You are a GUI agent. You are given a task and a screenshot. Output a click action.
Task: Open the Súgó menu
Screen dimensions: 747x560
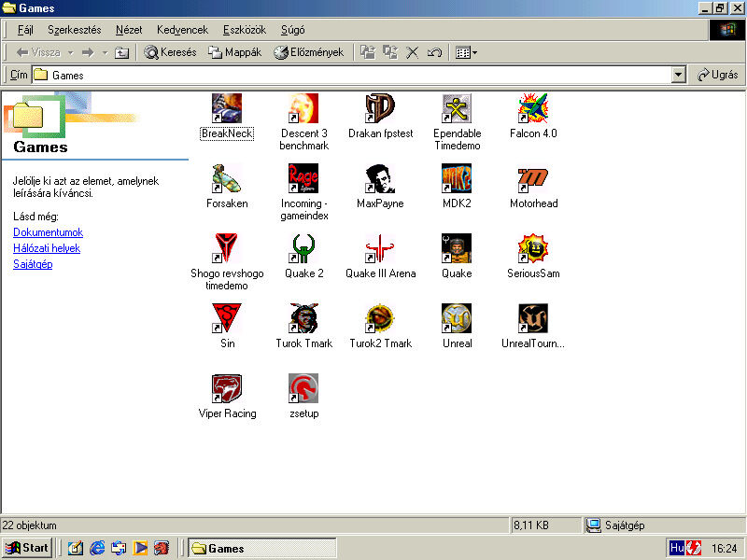point(292,30)
